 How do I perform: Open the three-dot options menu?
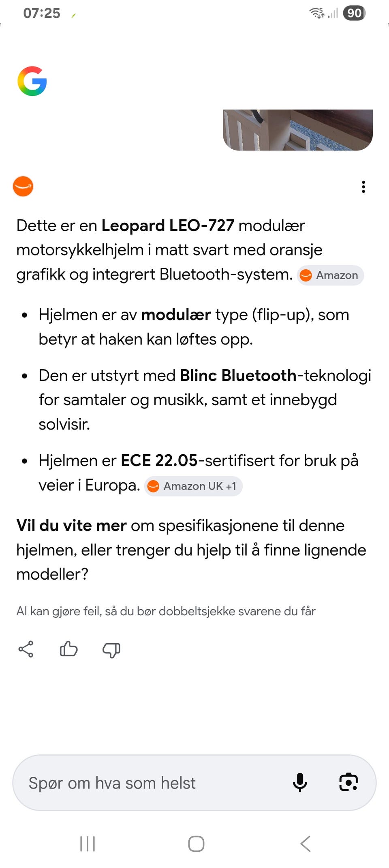tap(363, 187)
